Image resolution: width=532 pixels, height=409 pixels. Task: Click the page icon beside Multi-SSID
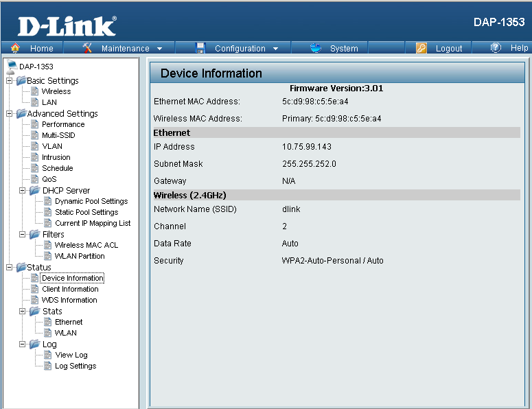click(x=34, y=135)
